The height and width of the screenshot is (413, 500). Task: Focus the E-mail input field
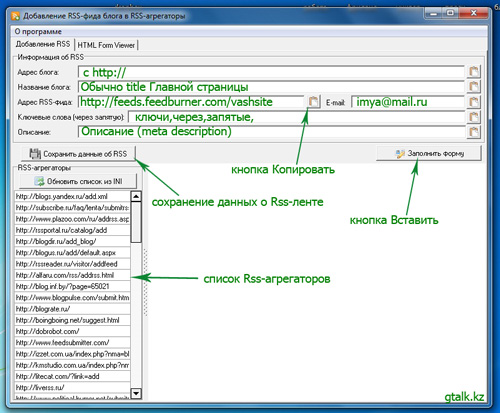pos(408,102)
